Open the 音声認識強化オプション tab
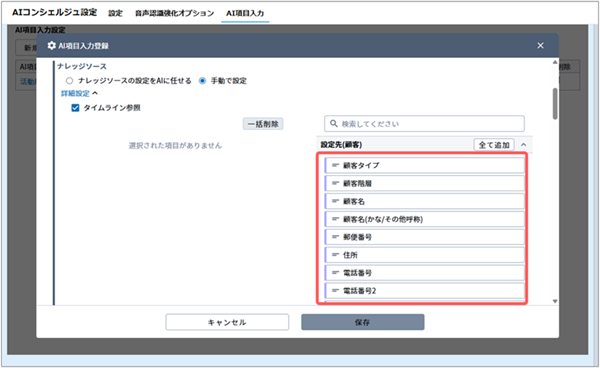Image resolution: width=600 pixels, height=368 pixels. [x=174, y=13]
